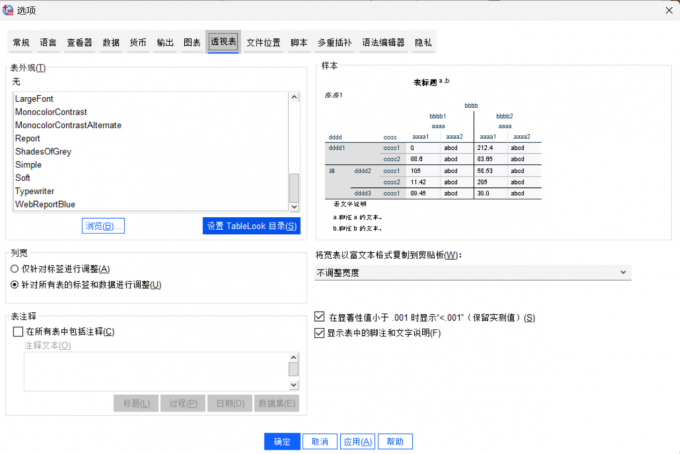Image resolution: width=680 pixels, height=454 pixels.
Task: Switch to the 语法编辑器 tab
Action: point(383,42)
